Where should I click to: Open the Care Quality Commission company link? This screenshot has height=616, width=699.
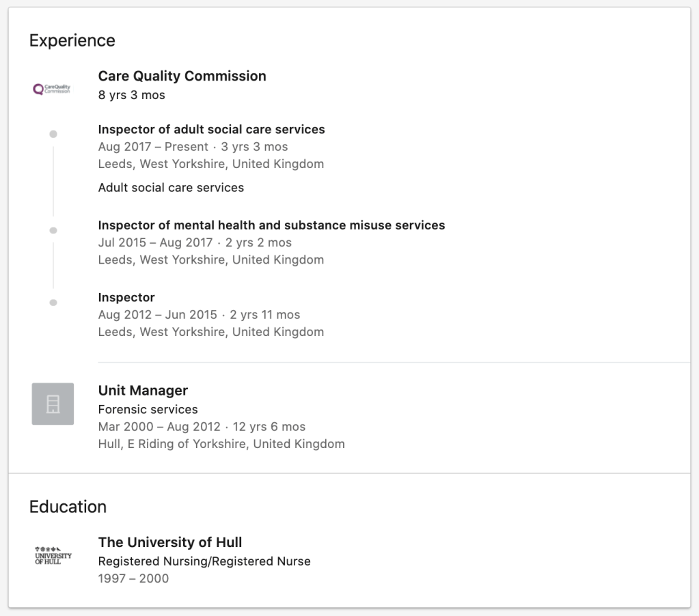pyautogui.click(x=182, y=76)
